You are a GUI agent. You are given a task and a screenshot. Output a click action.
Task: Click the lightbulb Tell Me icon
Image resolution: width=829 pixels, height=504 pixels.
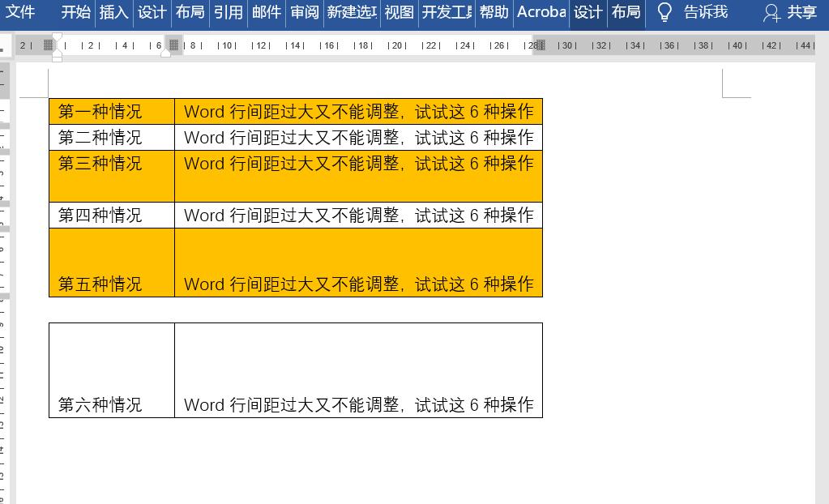point(664,13)
